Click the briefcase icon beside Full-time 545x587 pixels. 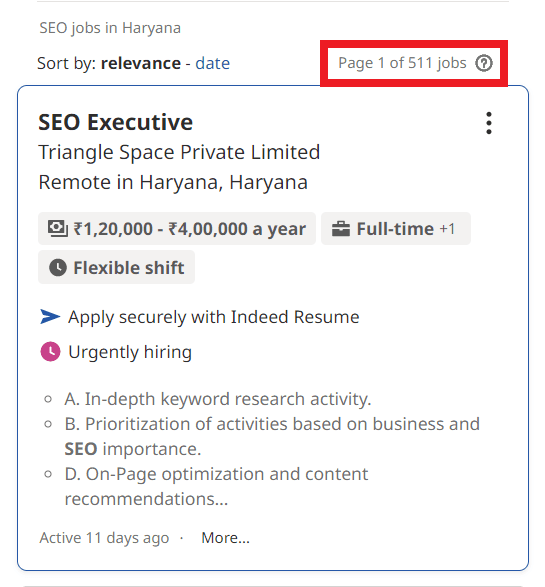tap(341, 229)
